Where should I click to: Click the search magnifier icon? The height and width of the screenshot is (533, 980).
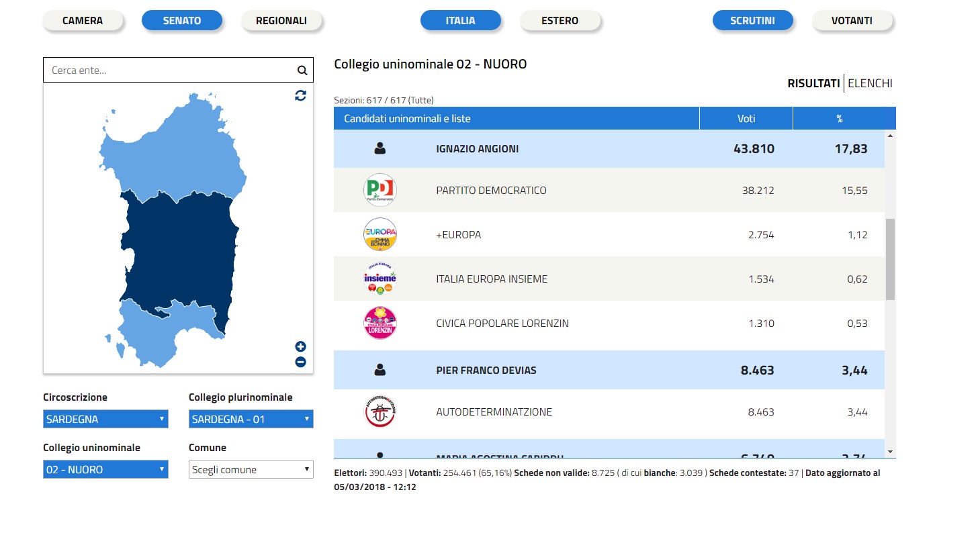click(x=302, y=70)
